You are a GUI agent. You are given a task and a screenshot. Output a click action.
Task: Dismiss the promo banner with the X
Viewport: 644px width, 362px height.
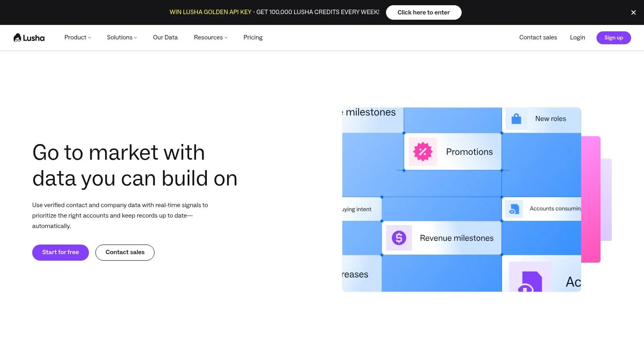(633, 12)
